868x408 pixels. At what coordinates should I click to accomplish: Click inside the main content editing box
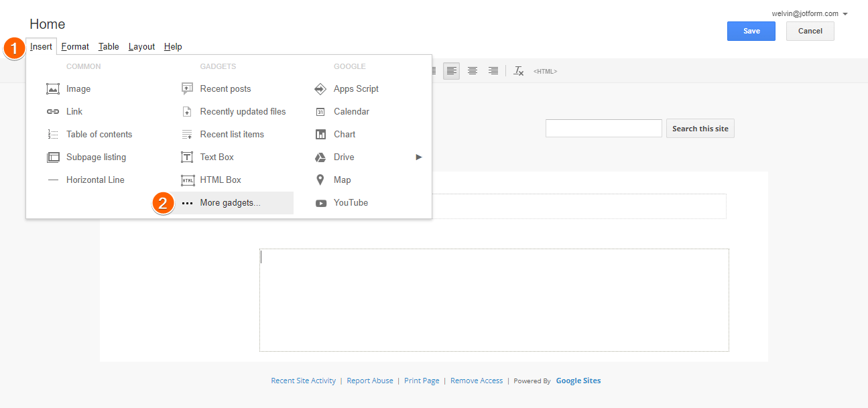click(x=494, y=300)
